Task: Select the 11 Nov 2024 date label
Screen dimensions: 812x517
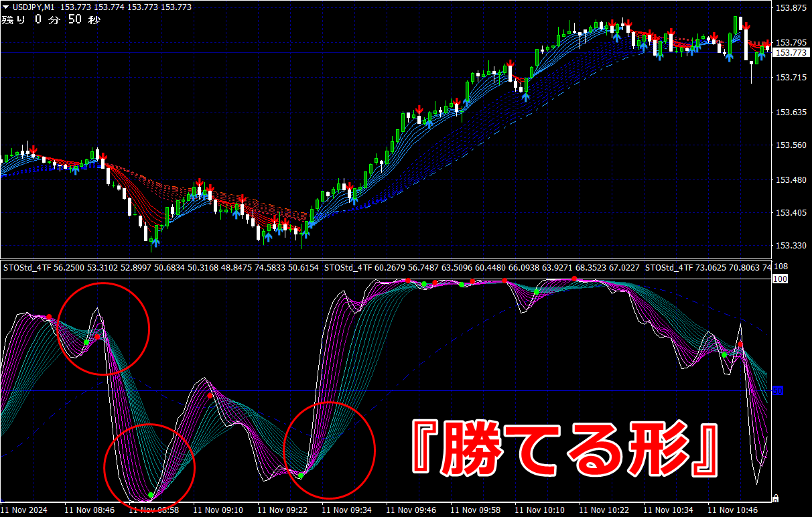Action: 24,510
